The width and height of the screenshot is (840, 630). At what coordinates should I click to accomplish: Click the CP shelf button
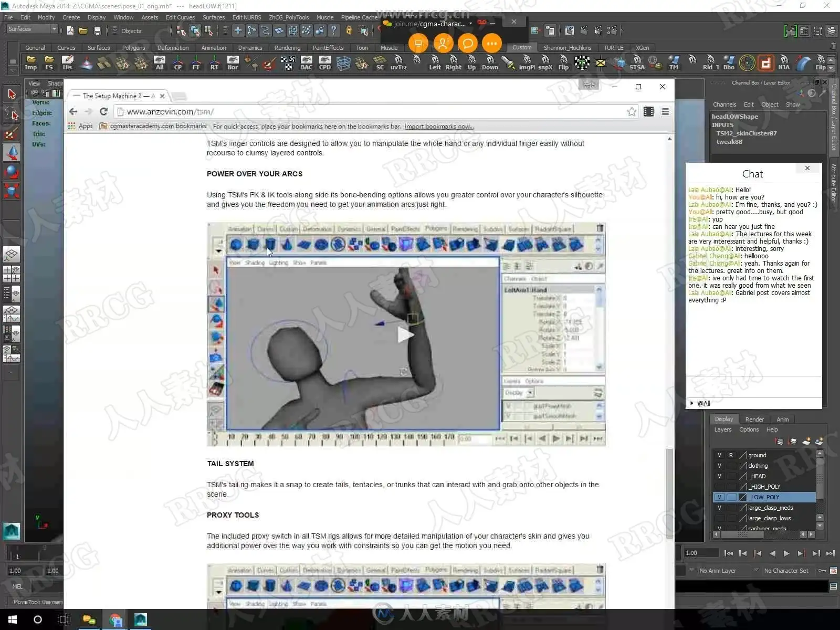pos(178,63)
